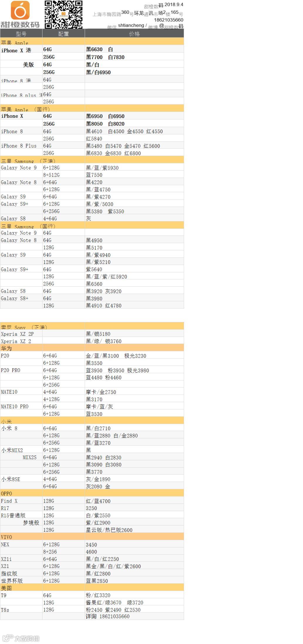
Task: Select the '甜橙数码' brand name under the logo
Action: click(x=20, y=25)
